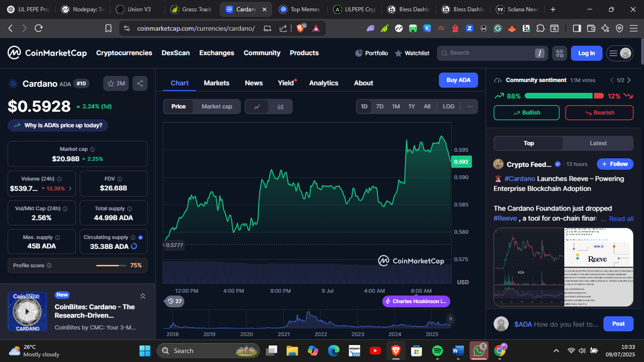Click the chart range pause handle
644x362 pixels.
[x=450, y=319]
